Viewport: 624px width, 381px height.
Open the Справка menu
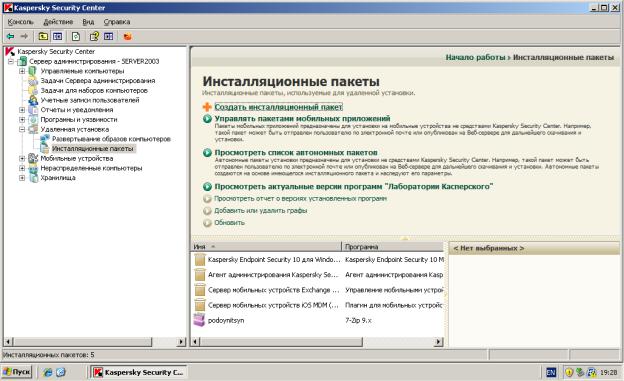tap(117, 22)
